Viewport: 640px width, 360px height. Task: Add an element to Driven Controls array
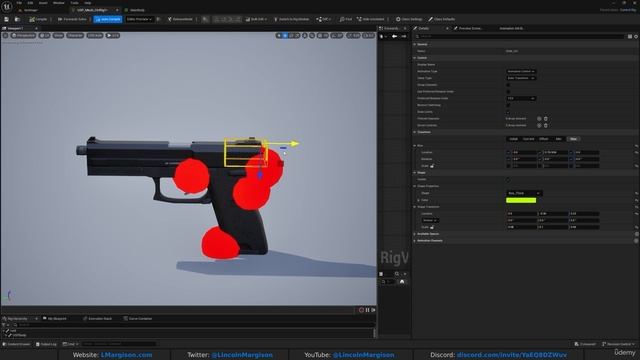click(539, 125)
